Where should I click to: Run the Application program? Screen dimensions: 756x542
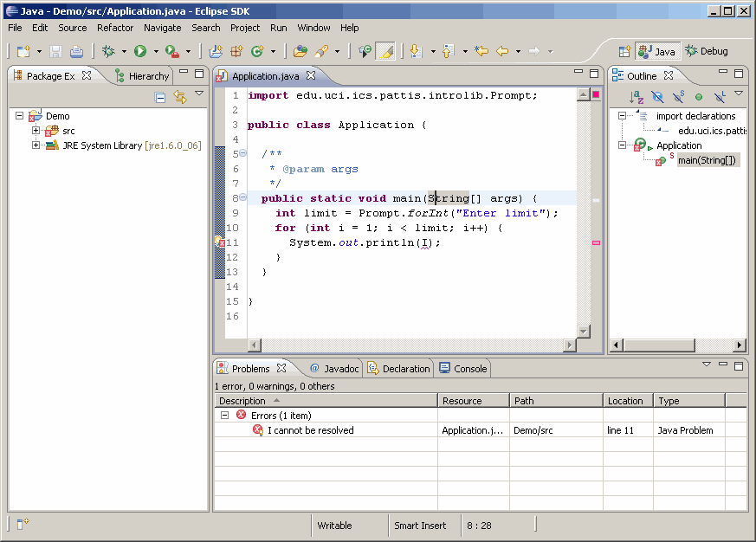pyautogui.click(x=139, y=51)
